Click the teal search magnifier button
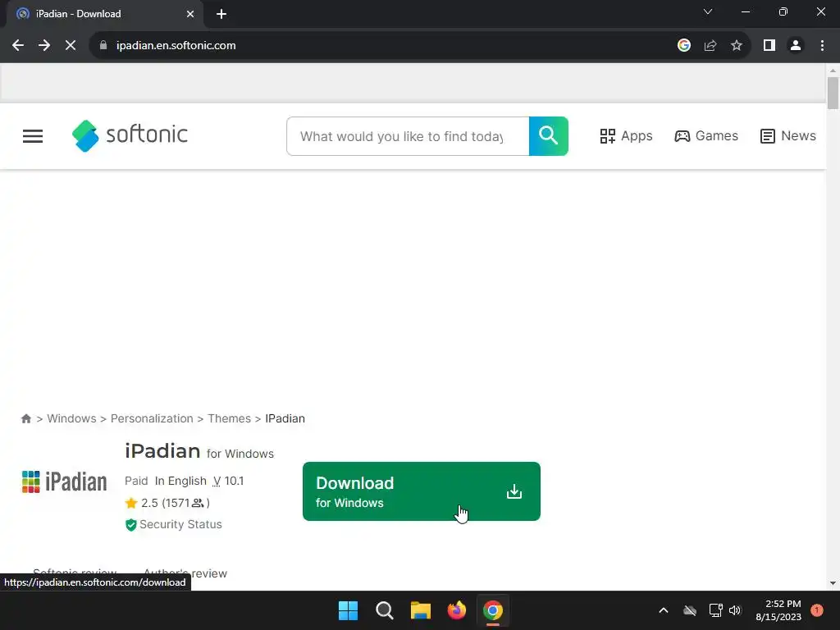 pyautogui.click(x=548, y=136)
